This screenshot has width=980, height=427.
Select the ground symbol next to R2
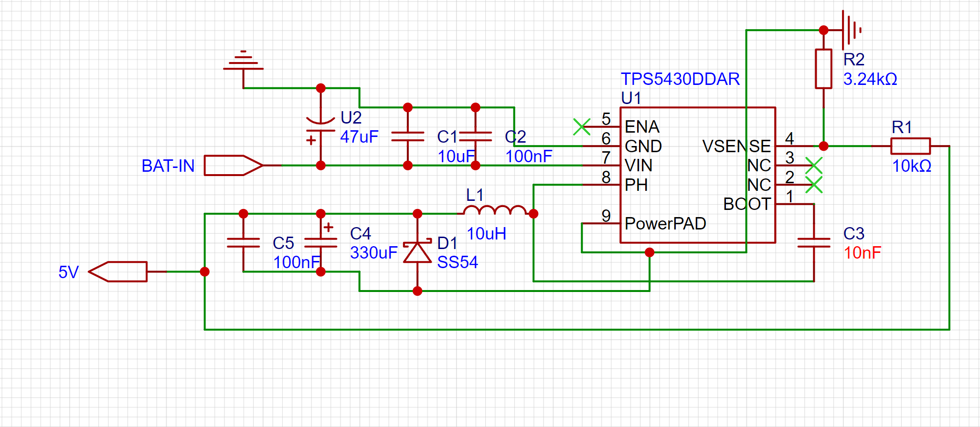tap(852, 30)
